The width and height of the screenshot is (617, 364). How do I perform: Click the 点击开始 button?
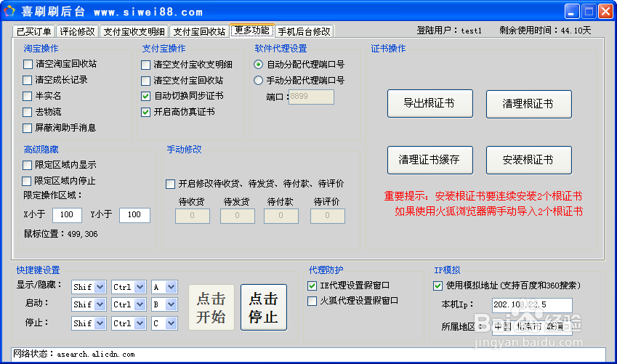pos(211,307)
